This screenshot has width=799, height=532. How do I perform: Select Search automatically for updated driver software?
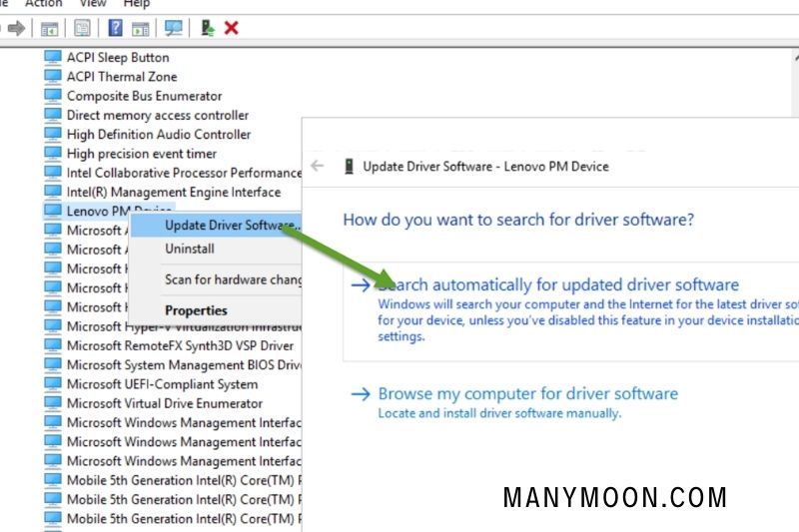coord(570,311)
